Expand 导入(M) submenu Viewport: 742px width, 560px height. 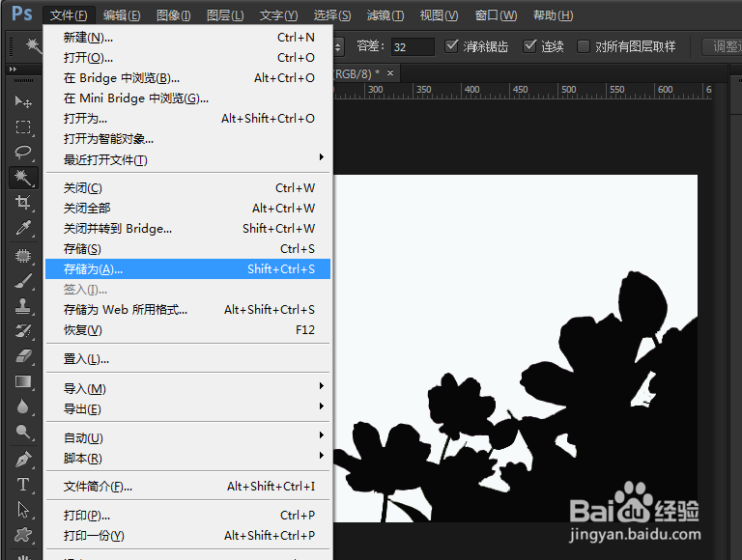(x=187, y=389)
